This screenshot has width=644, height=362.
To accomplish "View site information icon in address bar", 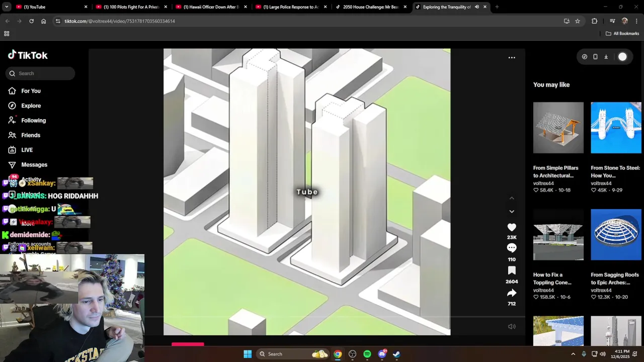I will coord(58,21).
